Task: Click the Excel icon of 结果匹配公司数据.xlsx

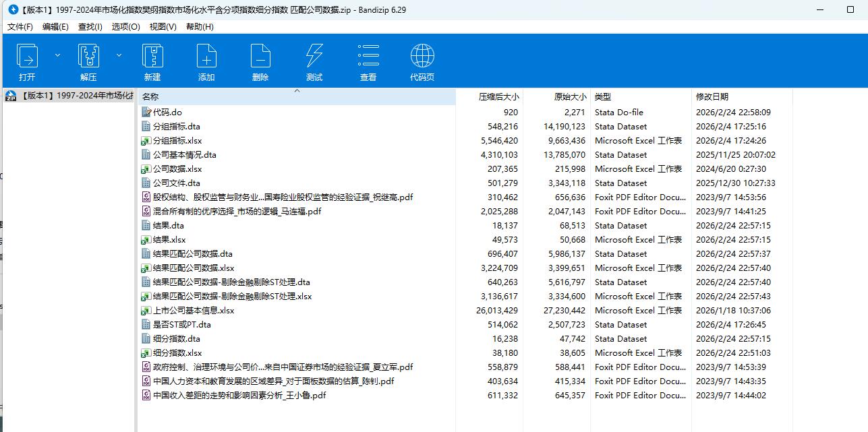Action: (146, 268)
